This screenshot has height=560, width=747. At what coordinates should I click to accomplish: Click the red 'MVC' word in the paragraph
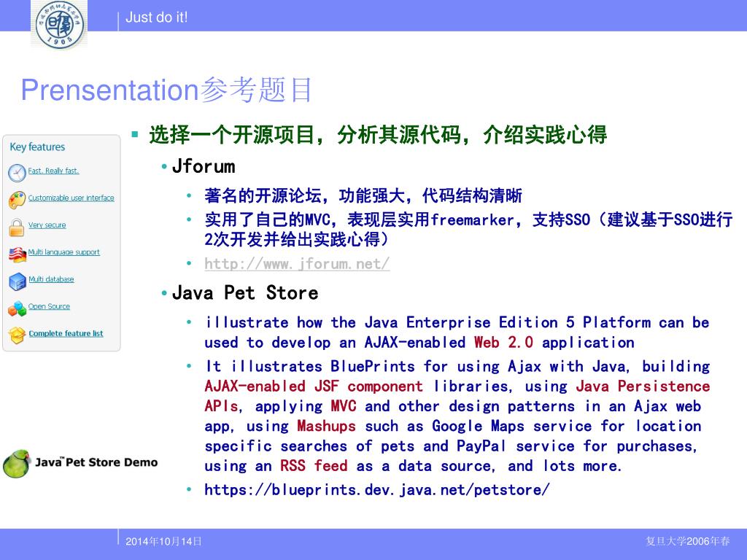pyautogui.click(x=344, y=406)
